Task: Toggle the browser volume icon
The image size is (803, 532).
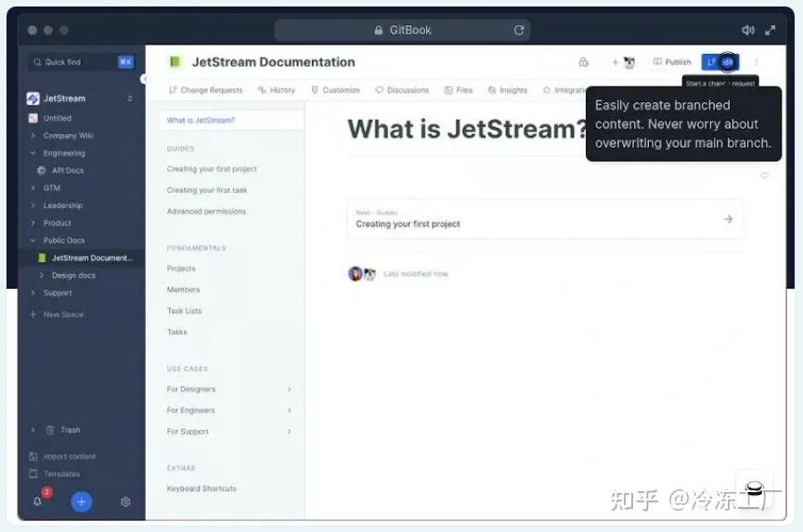Action: 747,31
